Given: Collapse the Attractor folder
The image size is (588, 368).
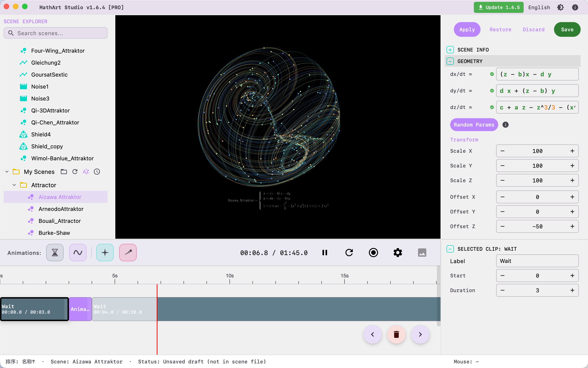Looking at the screenshot, I should [14, 185].
